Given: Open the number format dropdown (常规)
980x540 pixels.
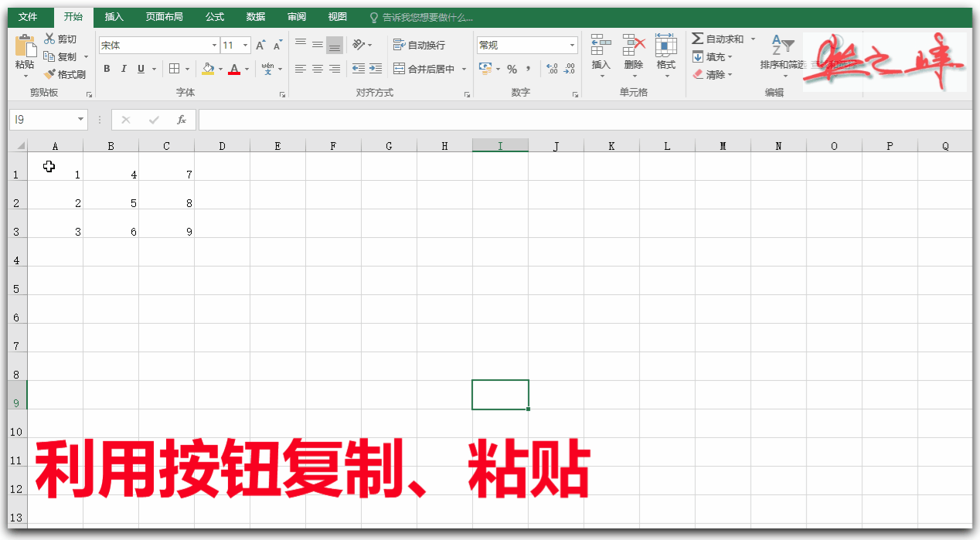Looking at the screenshot, I should point(573,46).
